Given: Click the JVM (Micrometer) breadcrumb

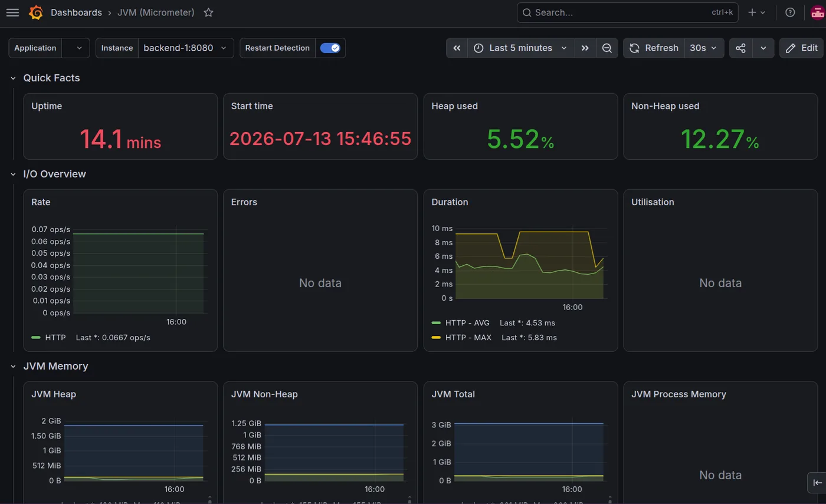Looking at the screenshot, I should [156, 12].
